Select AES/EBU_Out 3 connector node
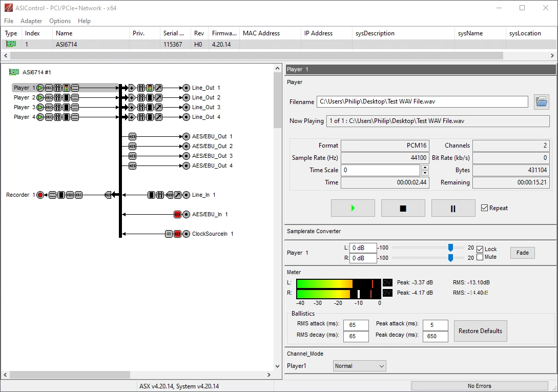 (186, 156)
